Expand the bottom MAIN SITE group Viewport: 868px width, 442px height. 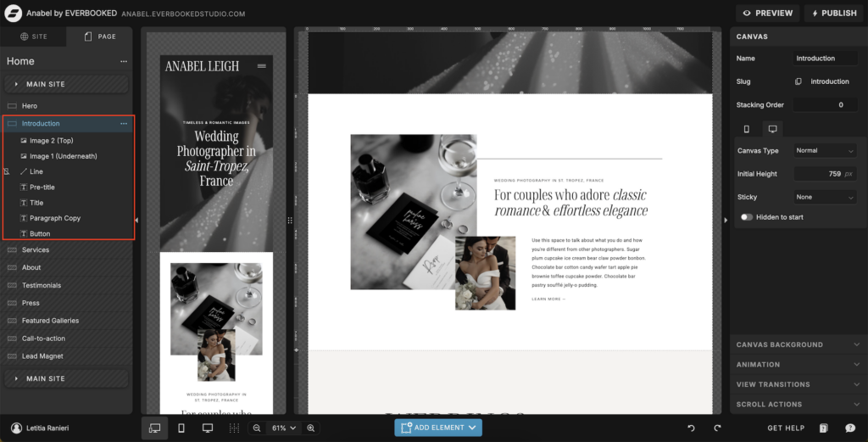(66, 379)
